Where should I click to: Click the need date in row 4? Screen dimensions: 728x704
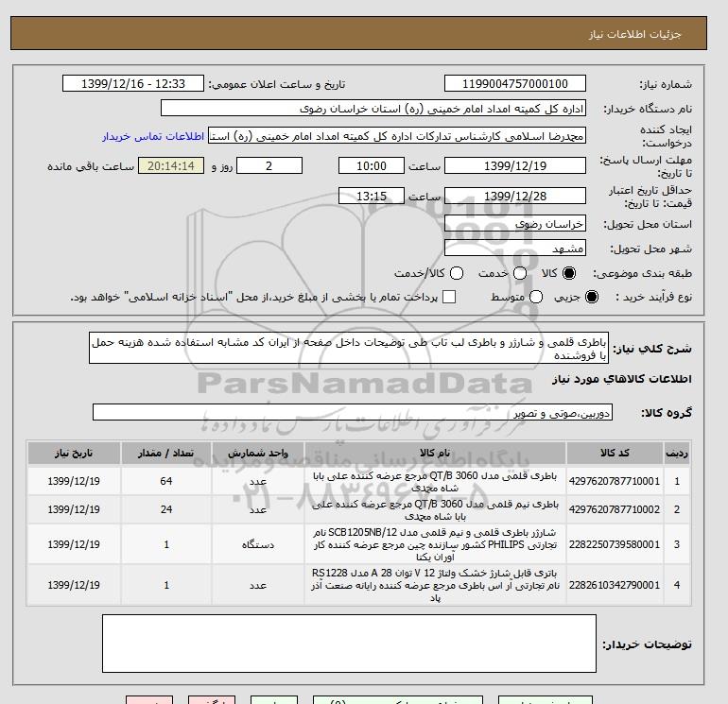(74, 585)
